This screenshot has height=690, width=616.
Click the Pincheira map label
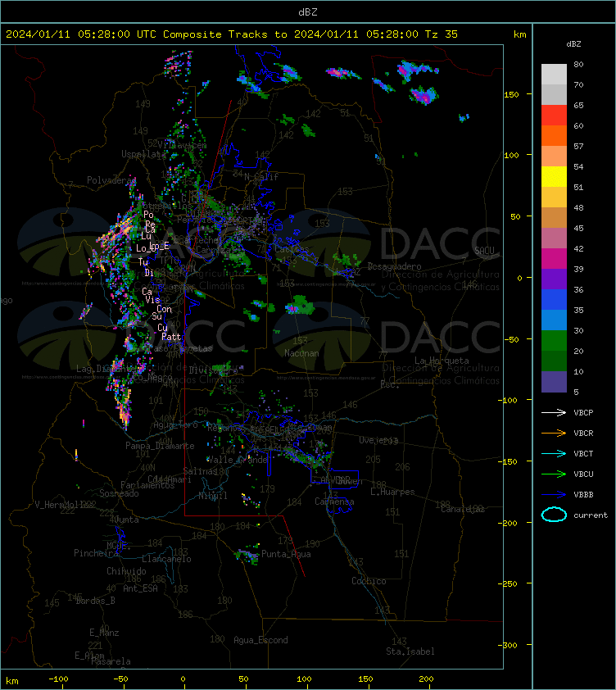pos(96,553)
